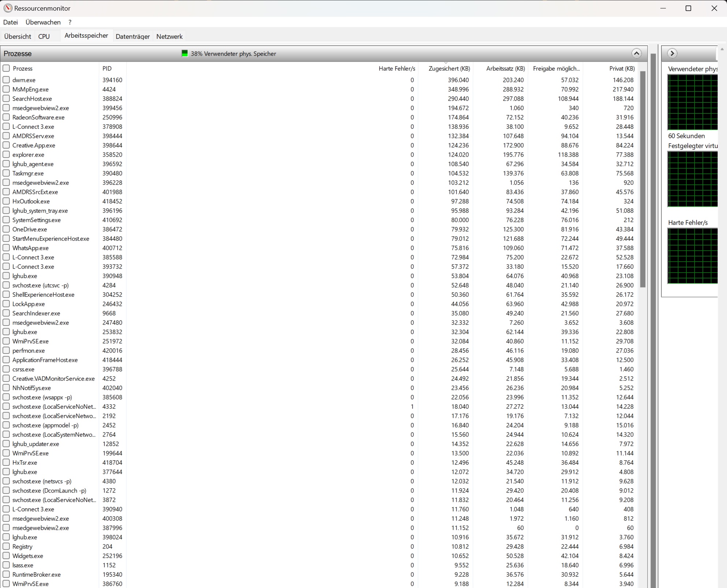This screenshot has width=727, height=588.
Task: Sort by PID column header
Action: (107, 68)
